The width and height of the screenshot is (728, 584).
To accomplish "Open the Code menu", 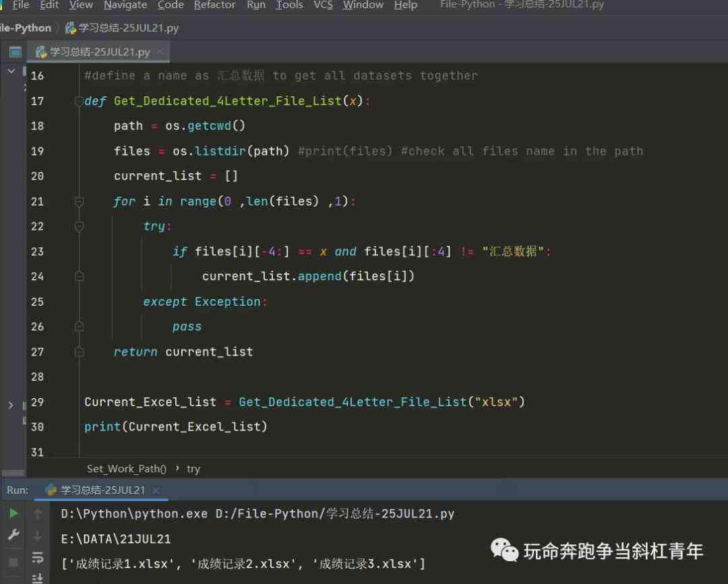I will (x=171, y=5).
